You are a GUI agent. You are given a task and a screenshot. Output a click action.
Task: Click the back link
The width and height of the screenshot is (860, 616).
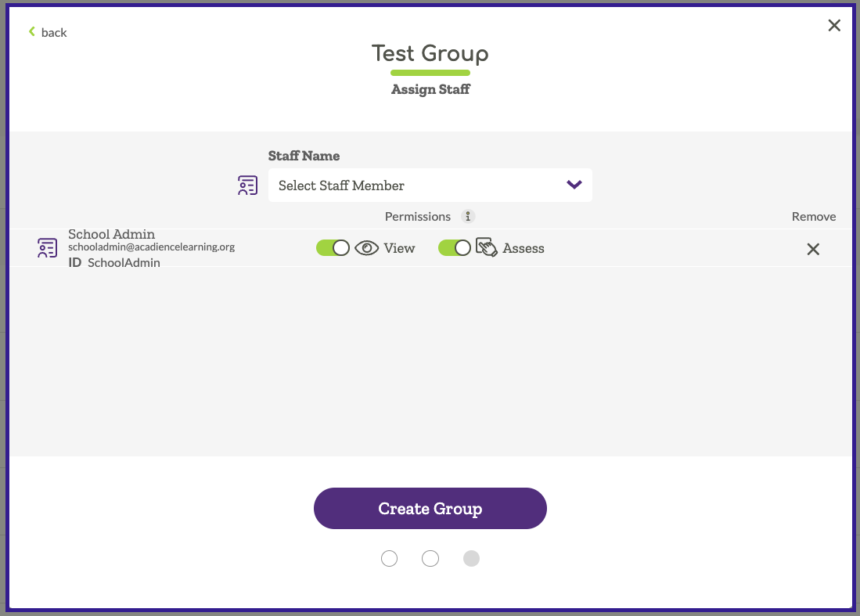click(53, 32)
